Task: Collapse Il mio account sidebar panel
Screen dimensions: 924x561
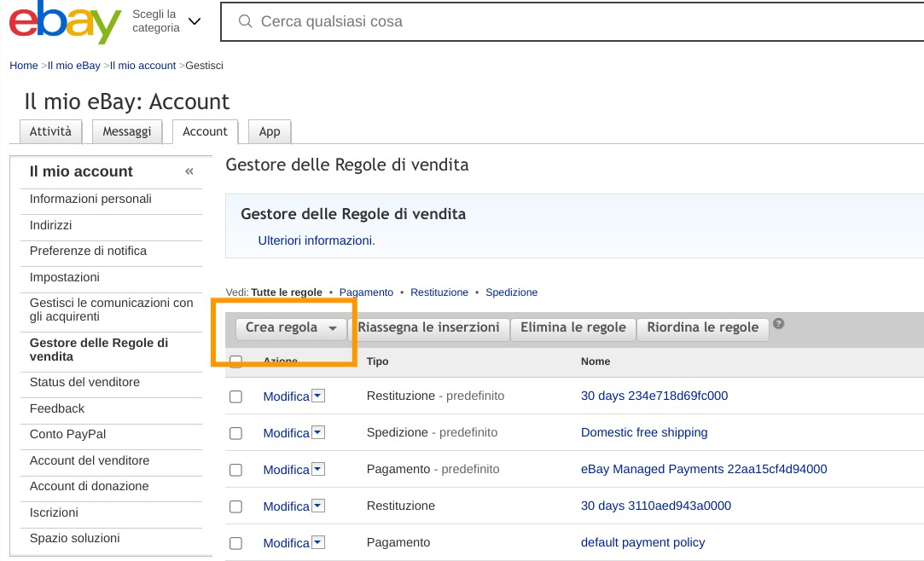Action: point(189,171)
